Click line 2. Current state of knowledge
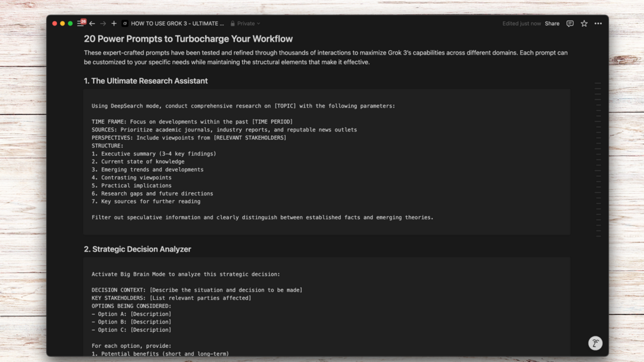 [138, 161]
